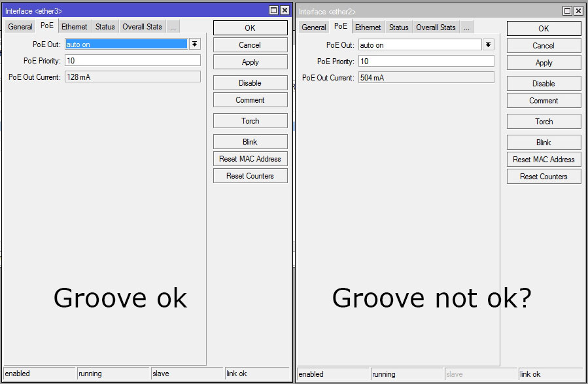Disable the ether2 interface
Image resolution: width=588 pixels, height=384 pixels.
[x=544, y=83]
